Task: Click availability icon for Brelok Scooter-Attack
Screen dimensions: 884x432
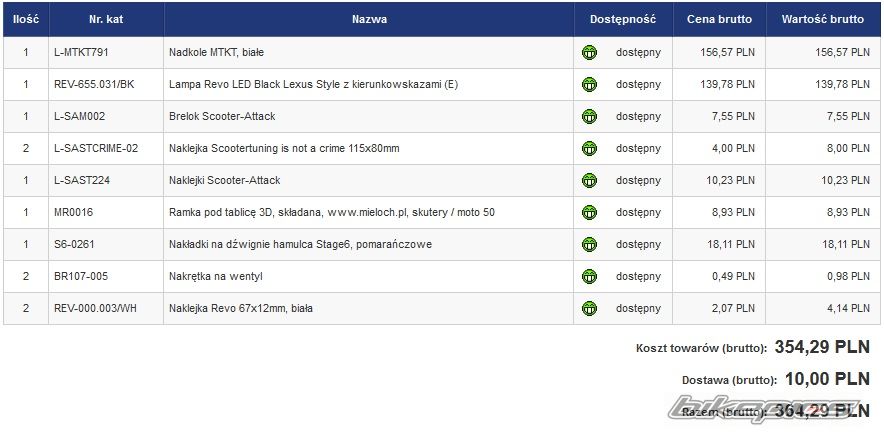Action: click(589, 117)
